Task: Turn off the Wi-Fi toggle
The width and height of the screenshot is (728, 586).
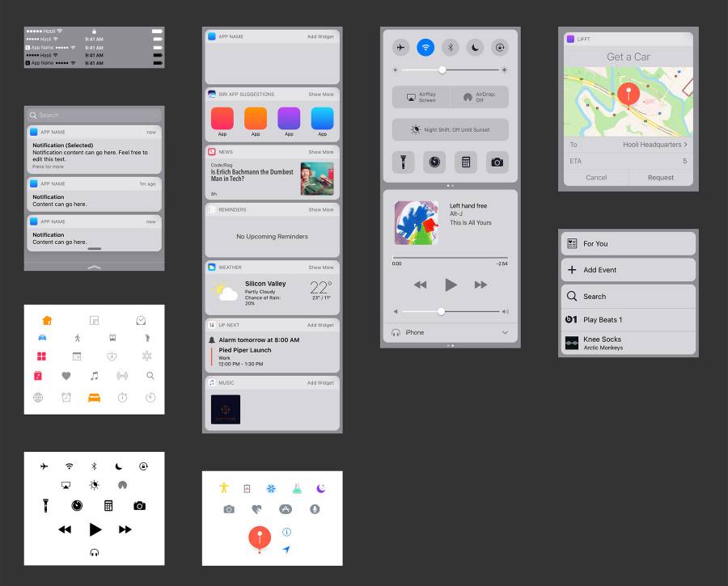Action: (425, 48)
